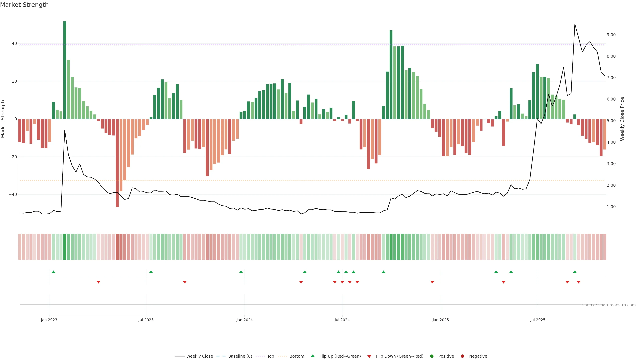Click the 'Weekly Close Price' right axis title
The width and height of the screenshot is (644, 362).
click(622, 119)
